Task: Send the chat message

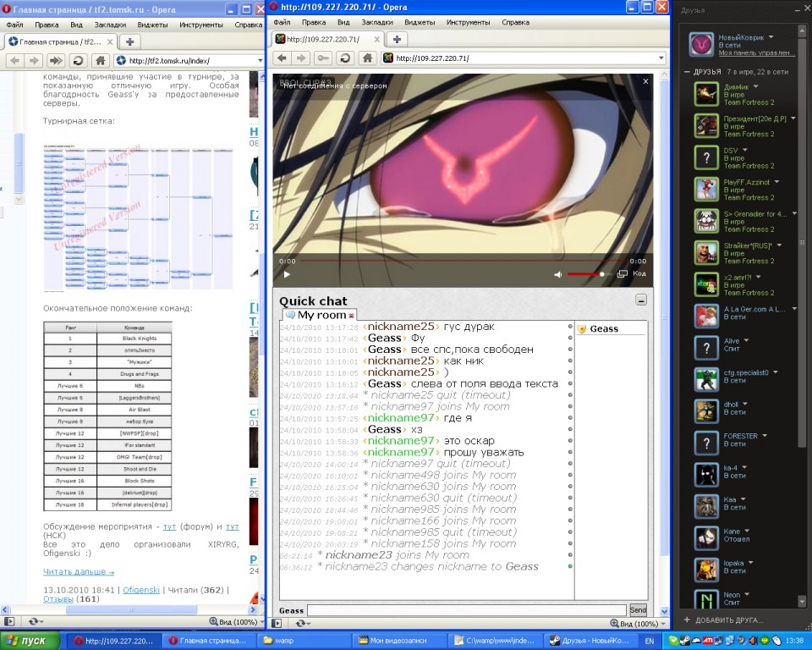Action: pos(638,610)
